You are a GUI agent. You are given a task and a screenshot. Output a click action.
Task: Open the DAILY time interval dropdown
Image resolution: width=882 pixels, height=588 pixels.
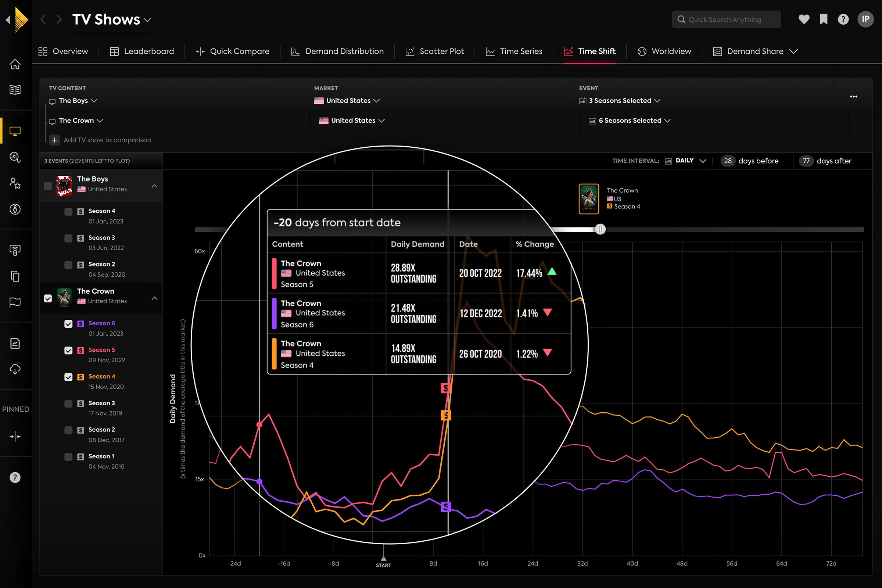point(685,161)
